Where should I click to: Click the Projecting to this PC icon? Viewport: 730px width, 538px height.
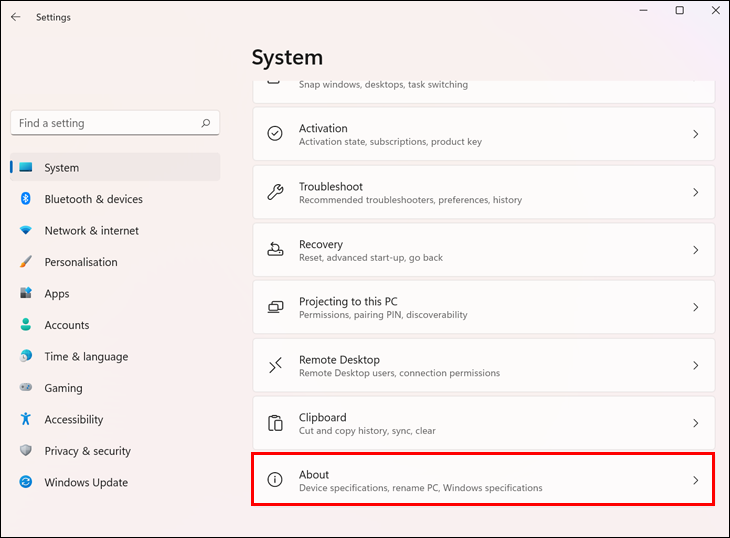(x=275, y=307)
